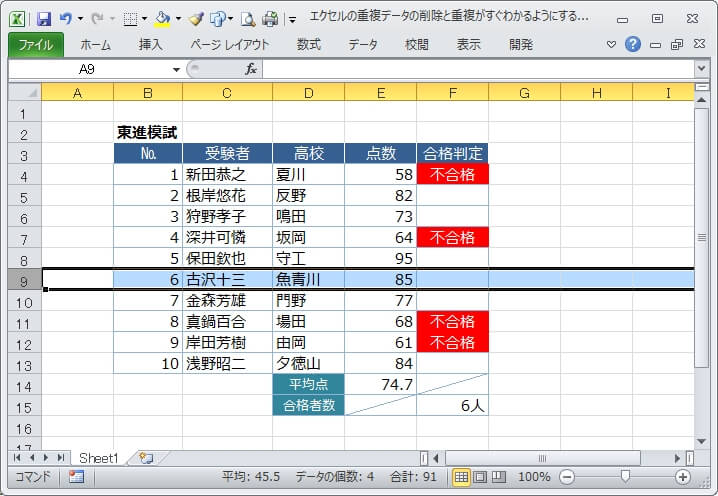This screenshot has width=718, height=496.
Task: Select the cell containing 74.7
Action: pyautogui.click(x=381, y=384)
